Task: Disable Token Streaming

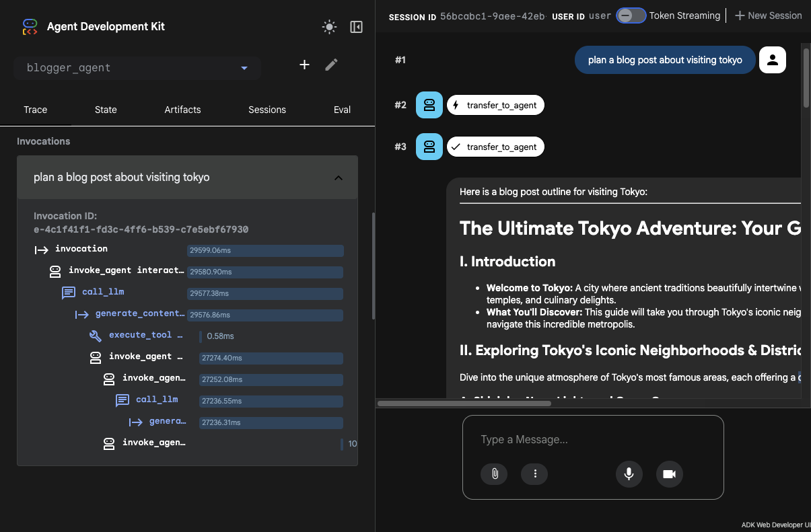Action: tap(631, 15)
